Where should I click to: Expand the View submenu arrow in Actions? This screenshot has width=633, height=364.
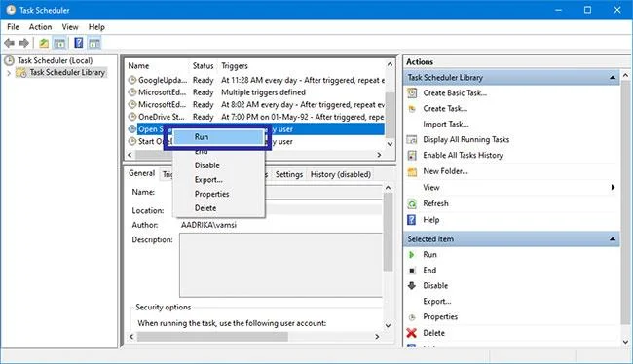[613, 187]
